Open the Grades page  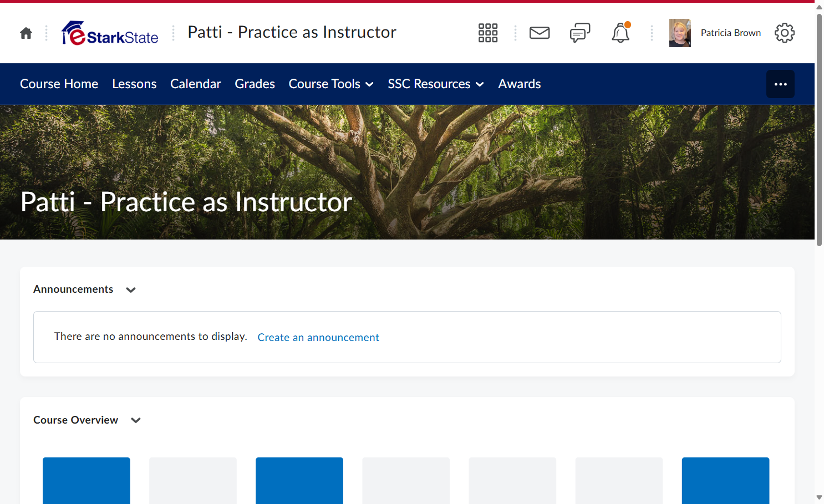point(255,84)
